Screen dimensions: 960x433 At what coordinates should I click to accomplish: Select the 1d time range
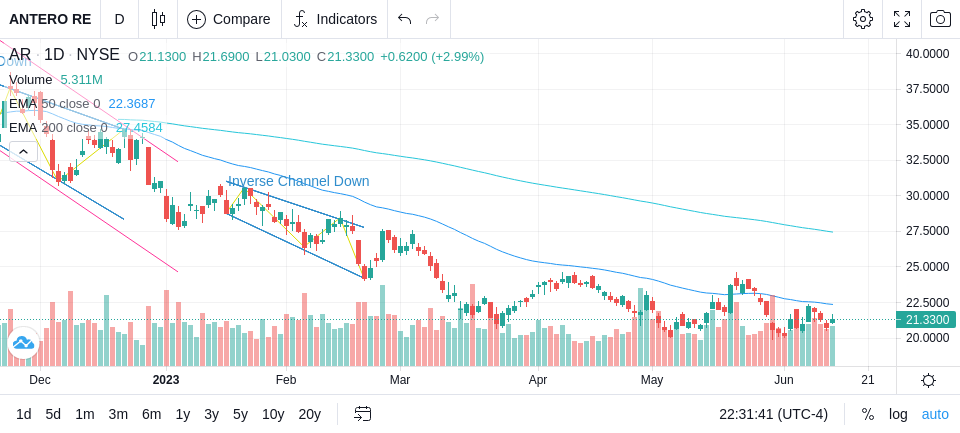tap(24, 415)
